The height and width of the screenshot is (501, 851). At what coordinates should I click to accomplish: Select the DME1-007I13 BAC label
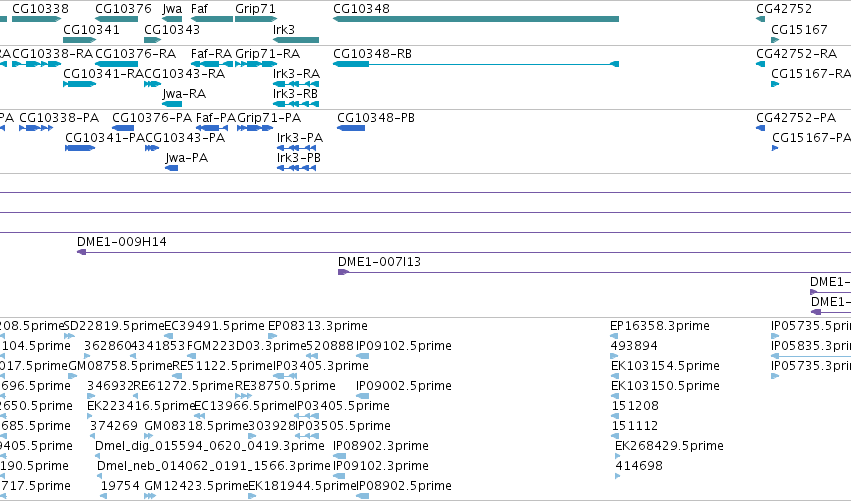click(379, 262)
